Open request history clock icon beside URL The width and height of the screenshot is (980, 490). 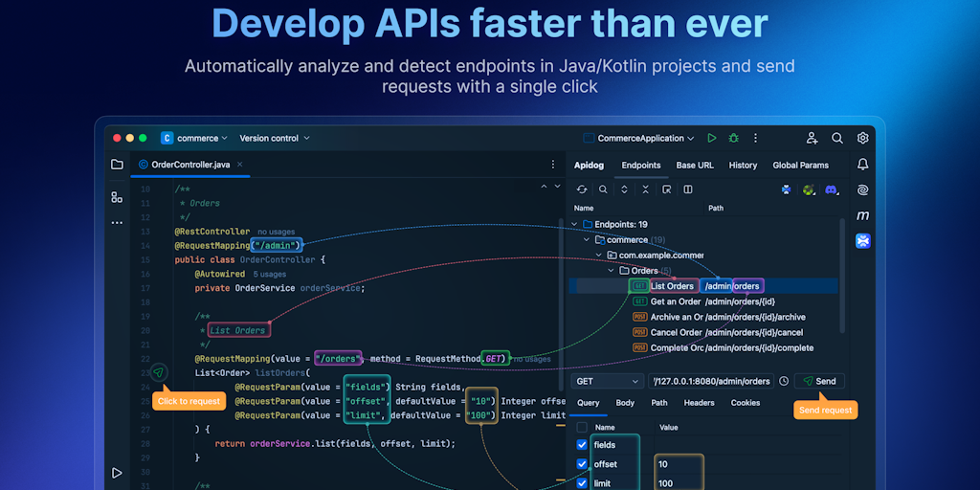click(x=784, y=381)
